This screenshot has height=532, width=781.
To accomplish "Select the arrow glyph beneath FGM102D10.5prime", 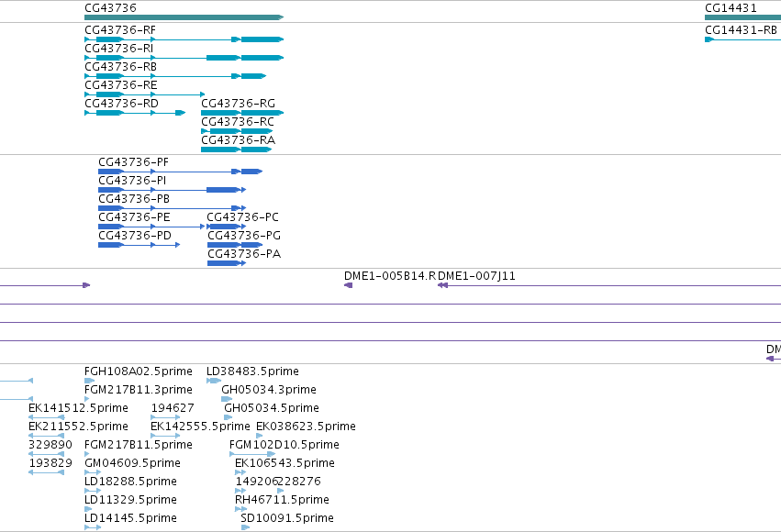I will (x=252, y=454).
